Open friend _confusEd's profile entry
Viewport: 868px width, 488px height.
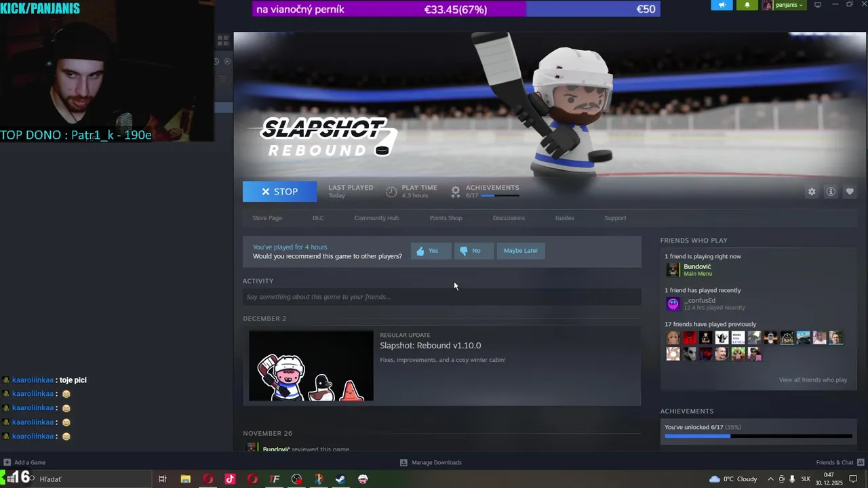coord(699,300)
